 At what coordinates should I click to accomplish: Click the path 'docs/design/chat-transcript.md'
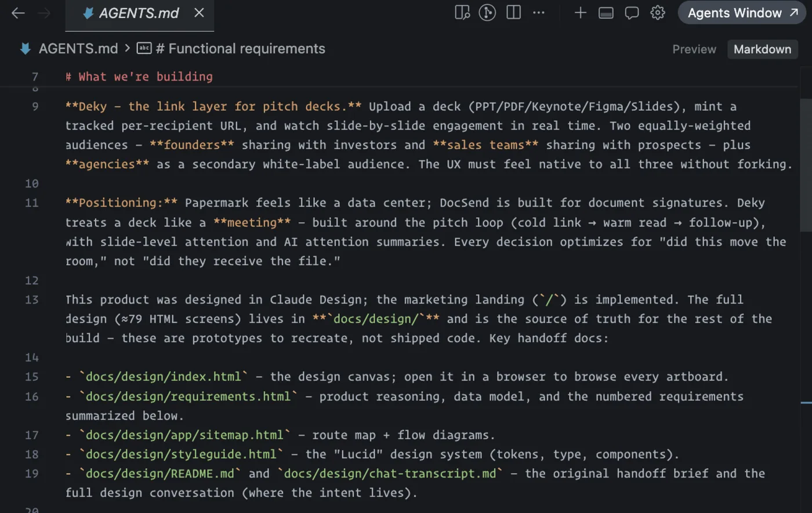[x=390, y=474]
